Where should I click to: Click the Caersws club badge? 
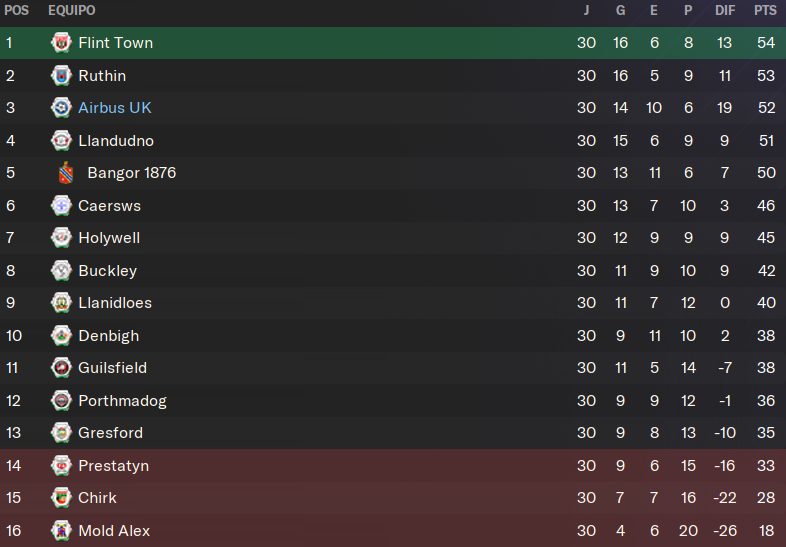pyautogui.click(x=61, y=206)
